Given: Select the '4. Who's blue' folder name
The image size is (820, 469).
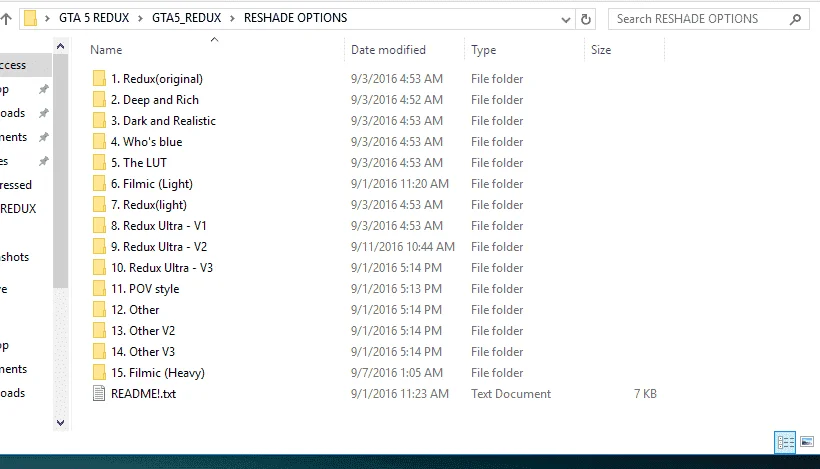Looking at the screenshot, I should [146, 142].
